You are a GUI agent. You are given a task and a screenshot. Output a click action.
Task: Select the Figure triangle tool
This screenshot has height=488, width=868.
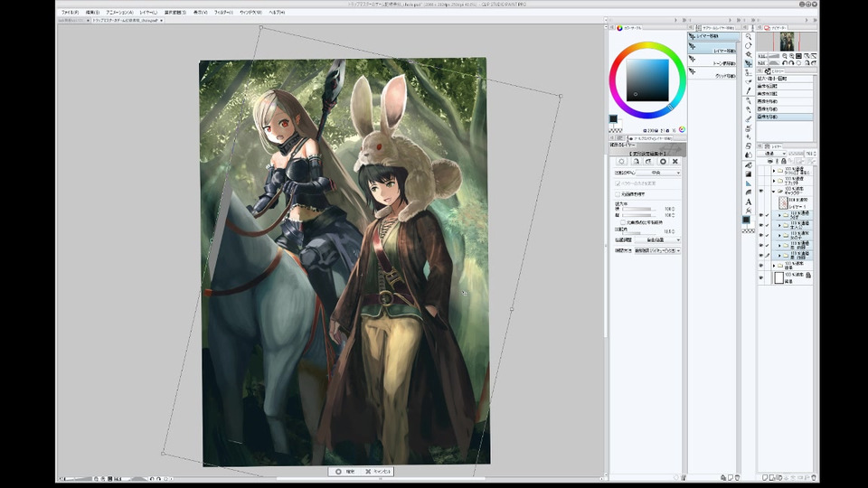[749, 183]
